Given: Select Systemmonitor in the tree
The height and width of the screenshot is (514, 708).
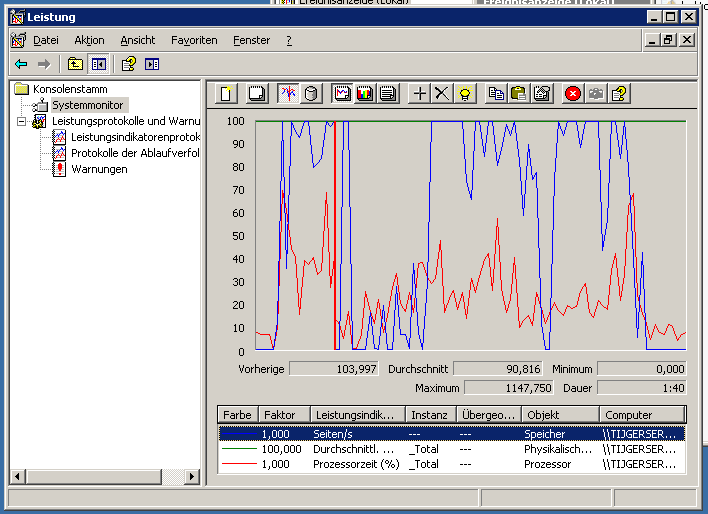Looking at the screenshot, I should point(88,105).
